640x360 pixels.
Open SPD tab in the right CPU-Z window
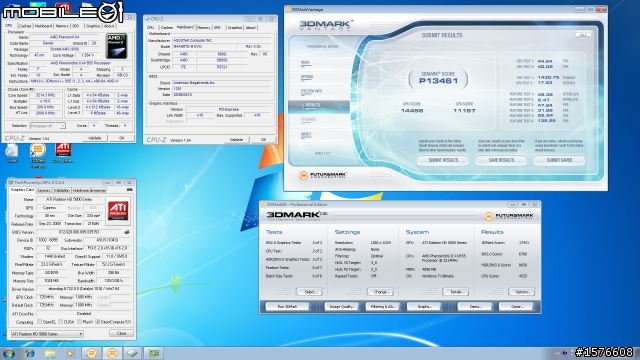tap(218, 27)
